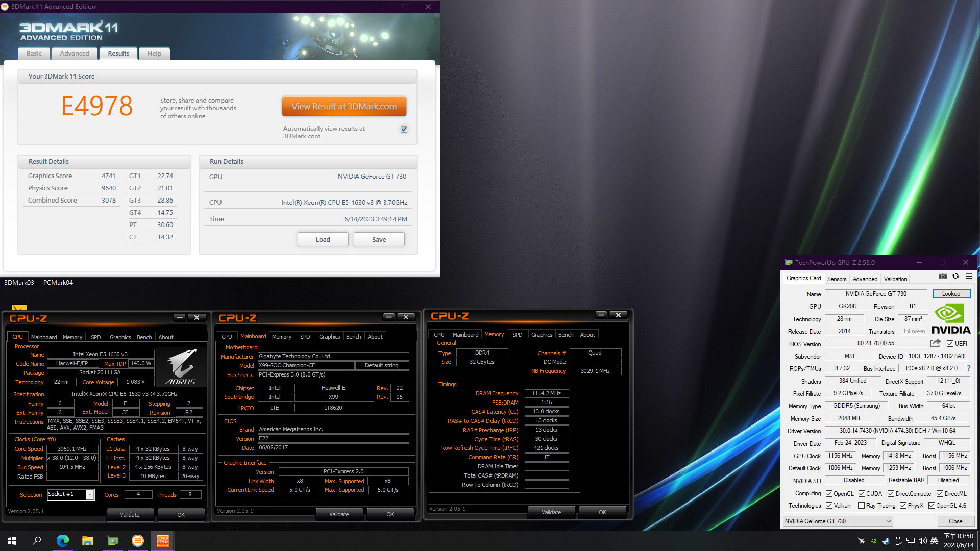This screenshot has height=551, width=980.
Task: Click volume speaker tray icon
Action: 922,541
